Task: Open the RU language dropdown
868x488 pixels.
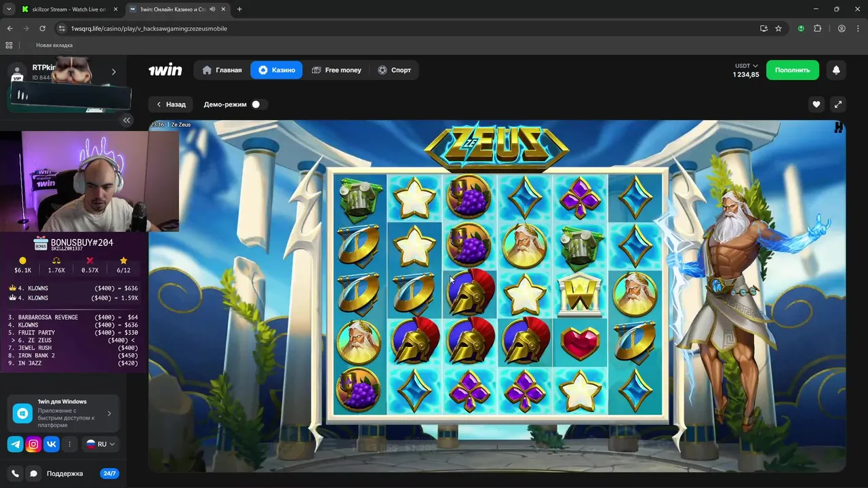Action: pyautogui.click(x=101, y=445)
